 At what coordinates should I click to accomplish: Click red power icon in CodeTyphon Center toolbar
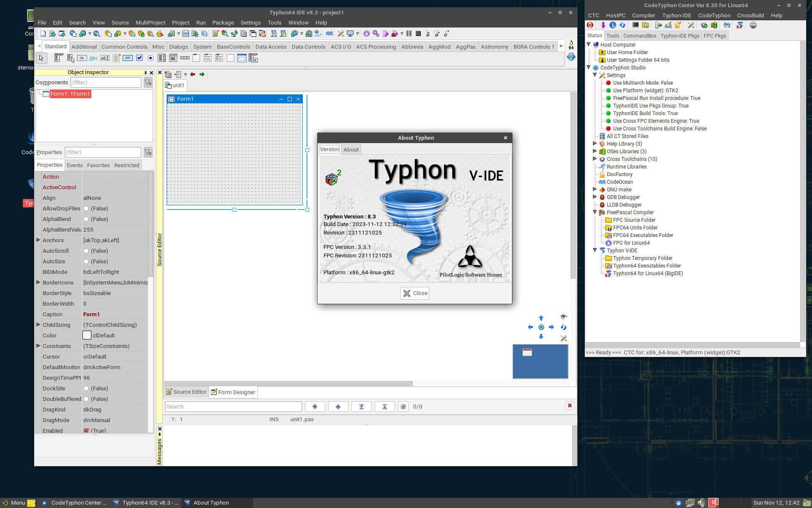[590, 25]
